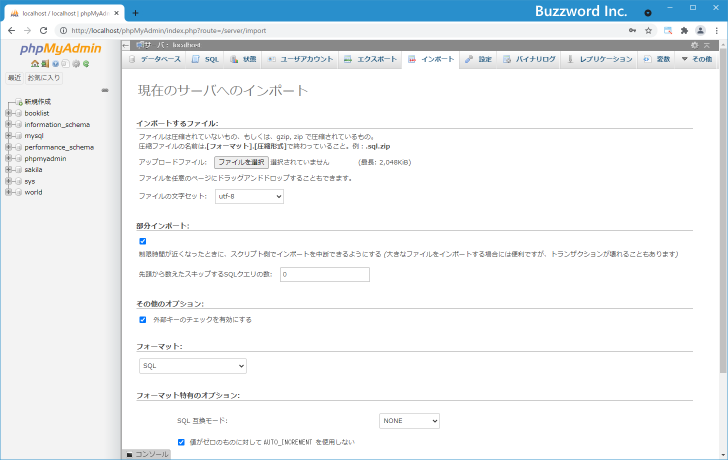728x460 pixels.
Task: Open a new browser tab
Action: [x=135, y=13]
